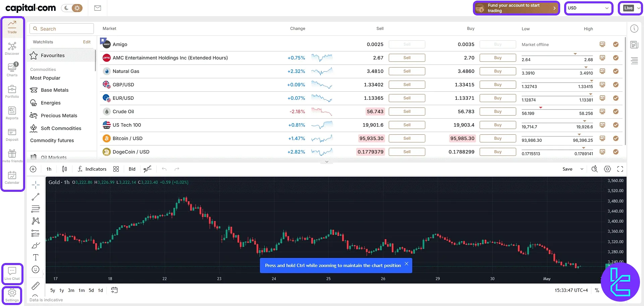Open the Portfolio section in sidebar
Screen dimensions: 644x306
[12, 91]
